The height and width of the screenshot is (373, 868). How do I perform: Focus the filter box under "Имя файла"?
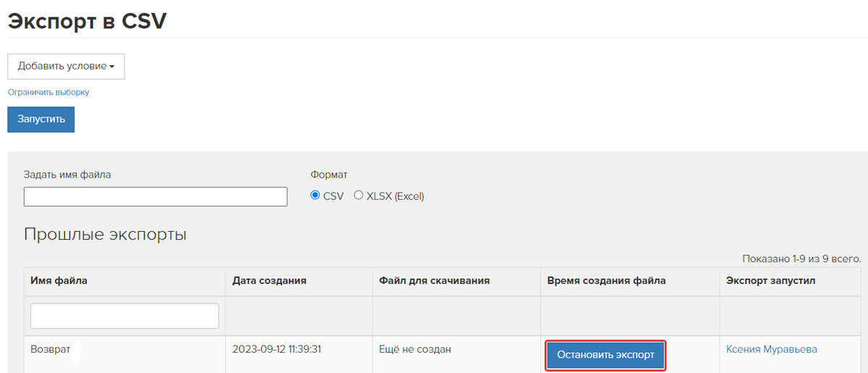(124, 316)
